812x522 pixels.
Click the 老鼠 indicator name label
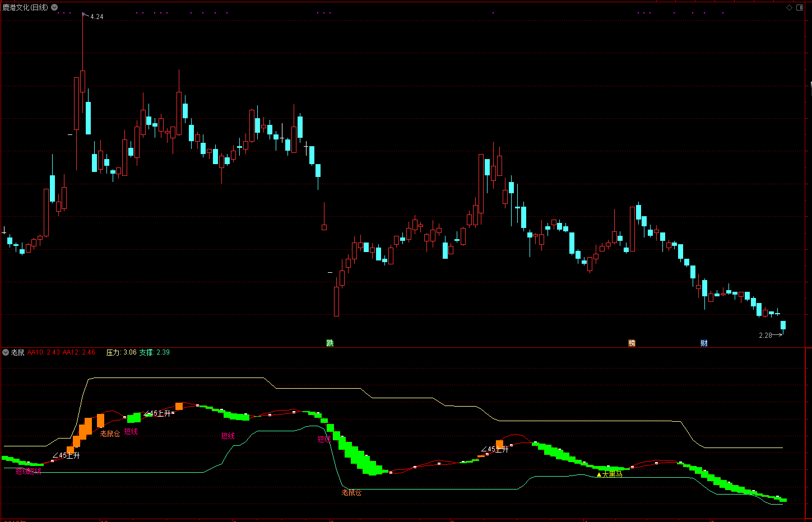[18, 352]
